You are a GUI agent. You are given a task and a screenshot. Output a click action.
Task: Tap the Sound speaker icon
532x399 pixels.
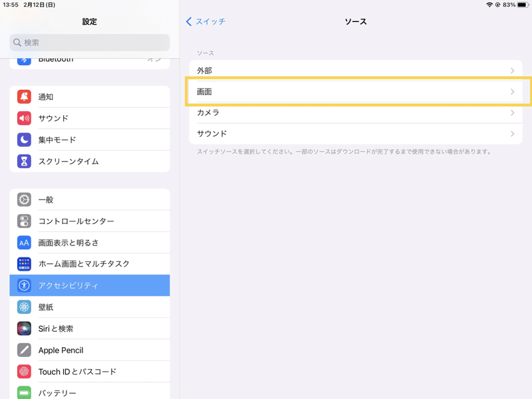tap(25, 118)
